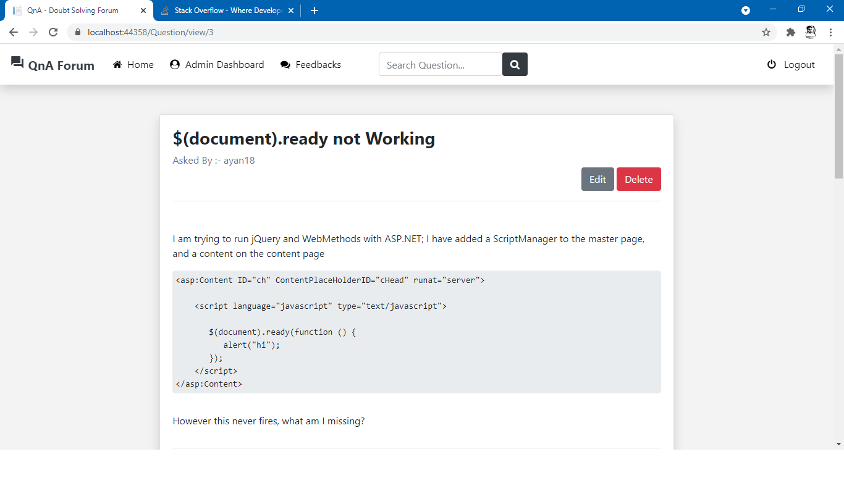The image size is (844, 504).
Task: Switch to the QnA - Doubt Solving Forum tab
Action: point(73,10)
